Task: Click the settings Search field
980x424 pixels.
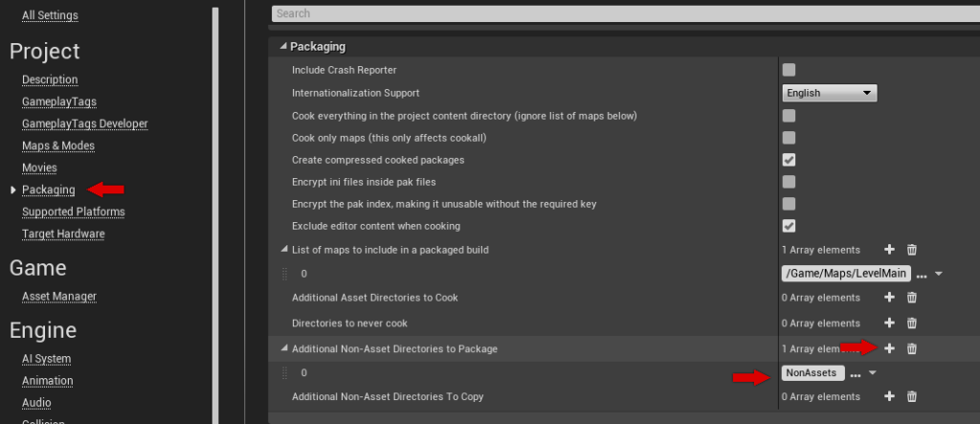Action: (x=622, y=13)
